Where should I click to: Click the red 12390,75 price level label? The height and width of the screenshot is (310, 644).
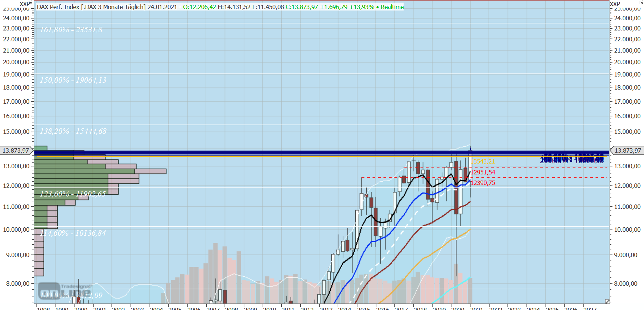(483, 183)
